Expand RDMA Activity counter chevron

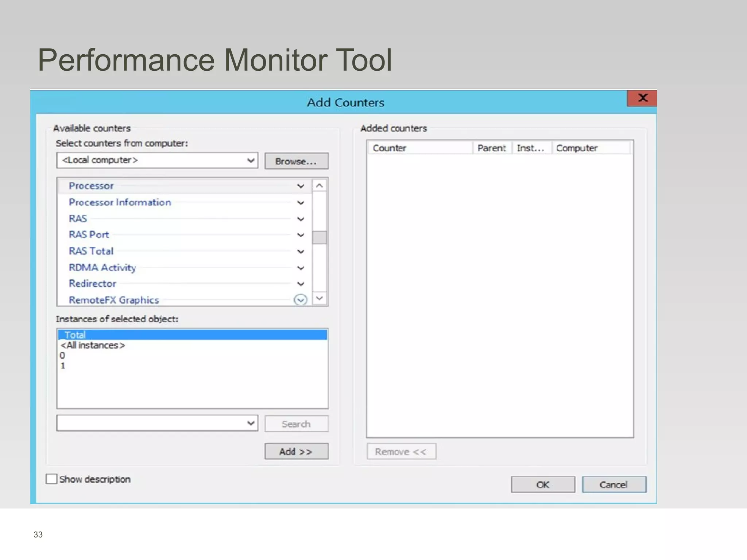point(300,268)
